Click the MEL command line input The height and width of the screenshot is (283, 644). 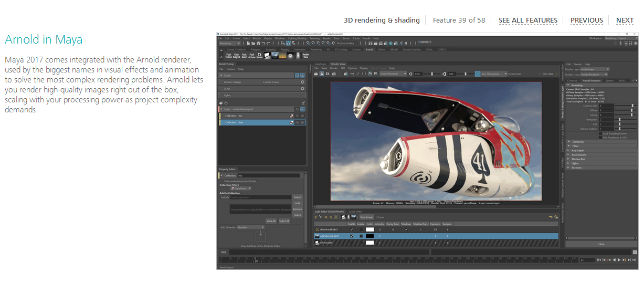coord(329,252)
